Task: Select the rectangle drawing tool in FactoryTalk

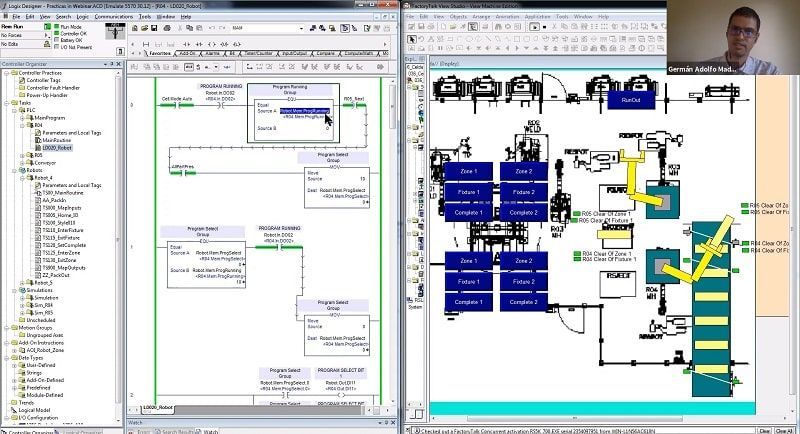Action: point(516,39)
